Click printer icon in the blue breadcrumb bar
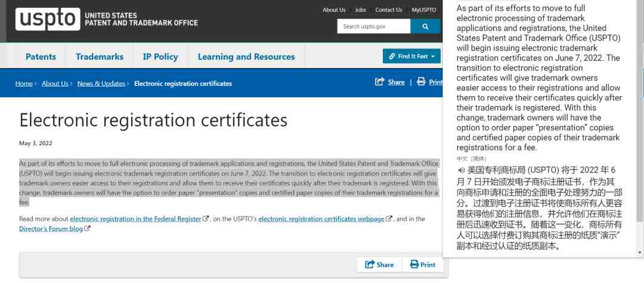Viewport: 644px width, 283px height. point(421,81)
